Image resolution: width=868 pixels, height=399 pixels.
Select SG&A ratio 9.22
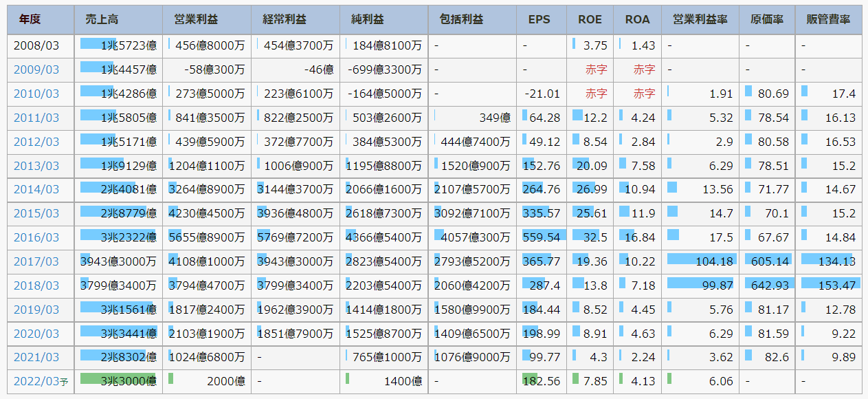[843, 334]
